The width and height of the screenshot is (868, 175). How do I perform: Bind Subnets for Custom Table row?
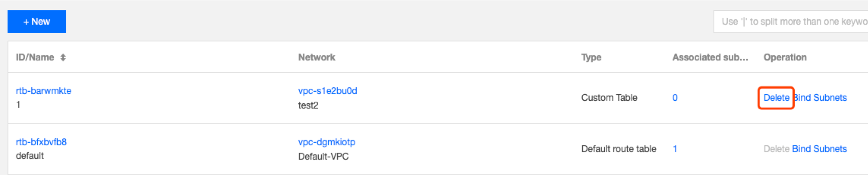pos(820,98)
